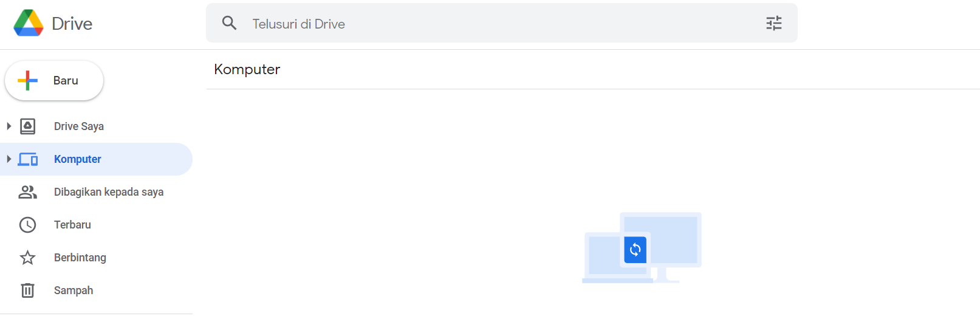The width and height of the screenshot is (980, 330).
Task: Click the Drive text link
Action: (72, 24)
